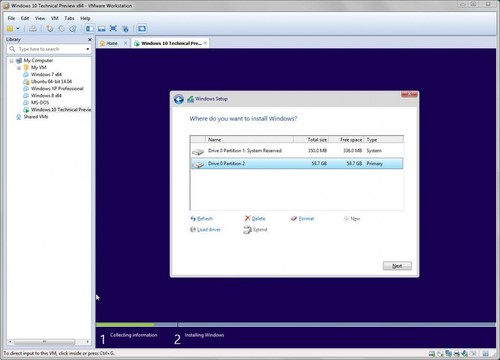Collapse the My Computer tree node
The width and height of the screenshot is (500, 360).
tap(12, 61)
